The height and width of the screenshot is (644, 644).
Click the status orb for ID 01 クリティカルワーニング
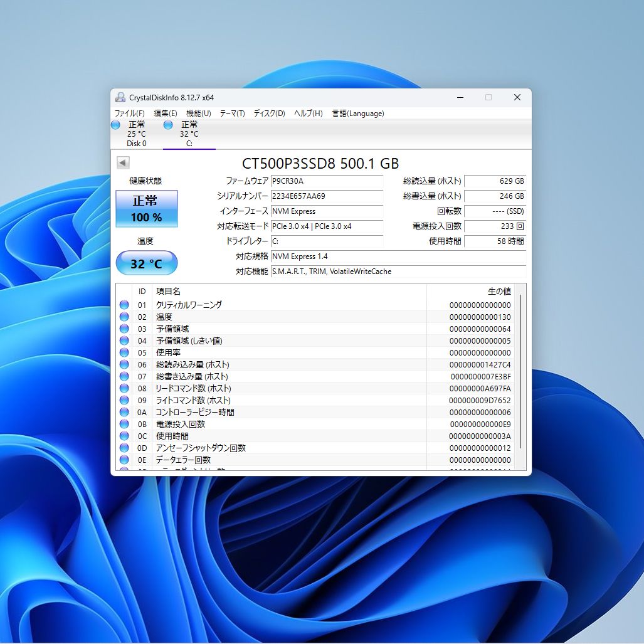[x=124, y=305]
